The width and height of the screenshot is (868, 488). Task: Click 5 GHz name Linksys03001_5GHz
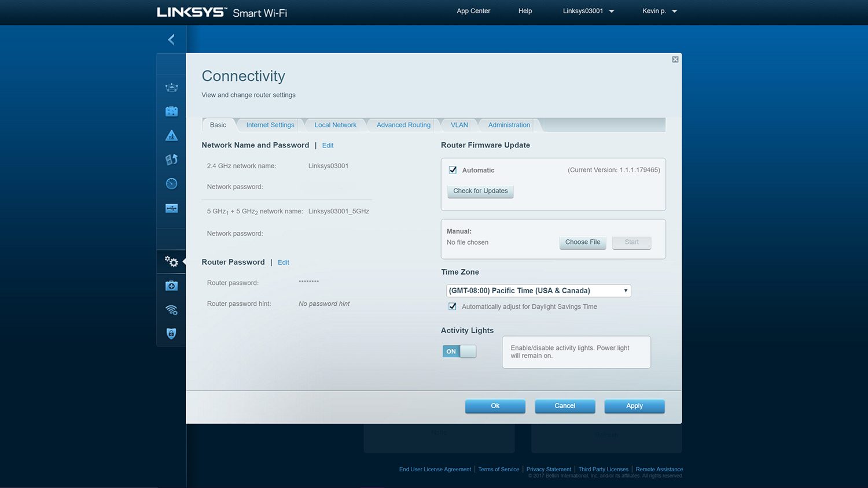339,212
